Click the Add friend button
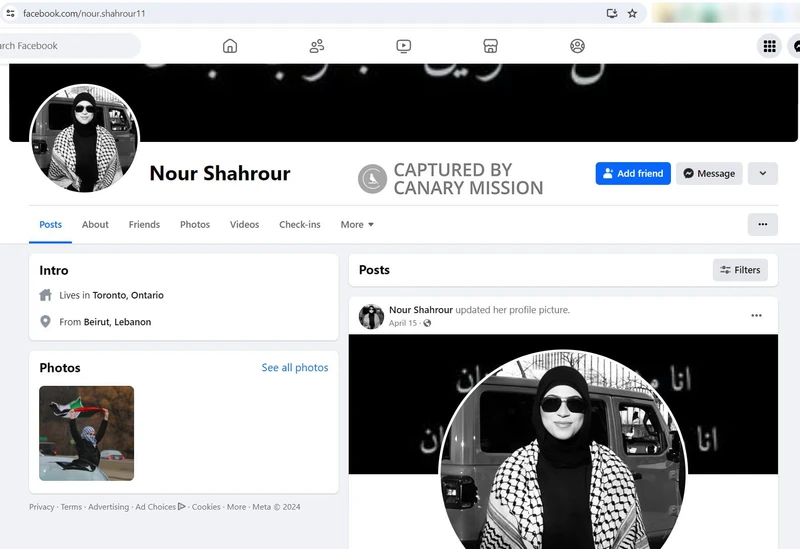This screenshot has height=549, width=800. (633, 173)
